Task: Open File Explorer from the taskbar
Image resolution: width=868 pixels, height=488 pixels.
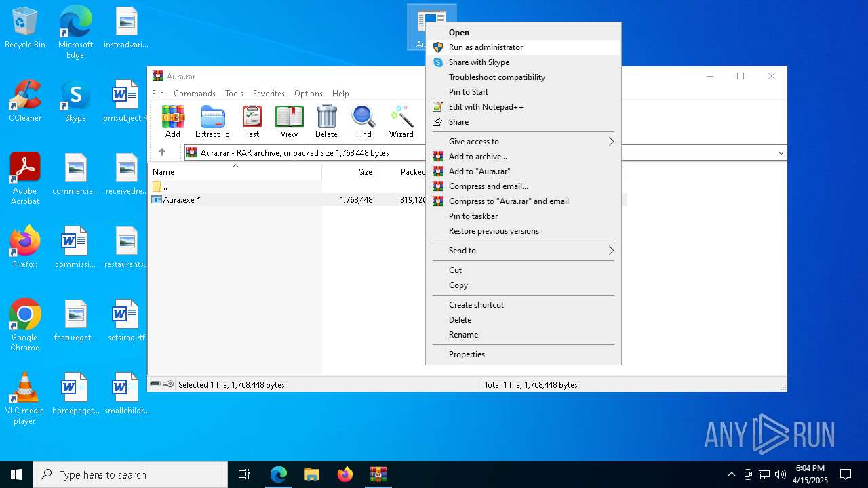Action: point(312,474)
